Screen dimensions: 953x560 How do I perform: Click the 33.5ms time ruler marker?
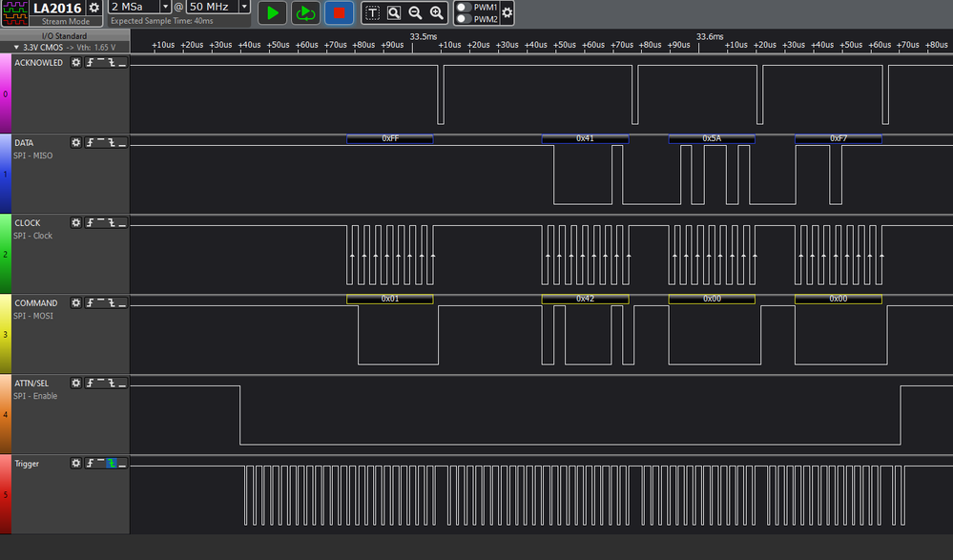point(423,36)
